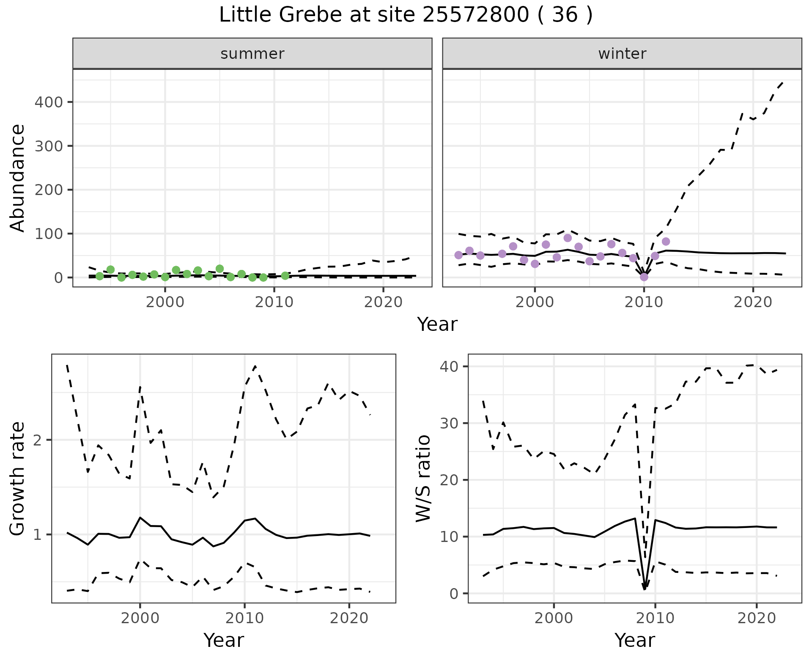Click the highest purple winter data point
812x660 pixels.
[568, 238]
